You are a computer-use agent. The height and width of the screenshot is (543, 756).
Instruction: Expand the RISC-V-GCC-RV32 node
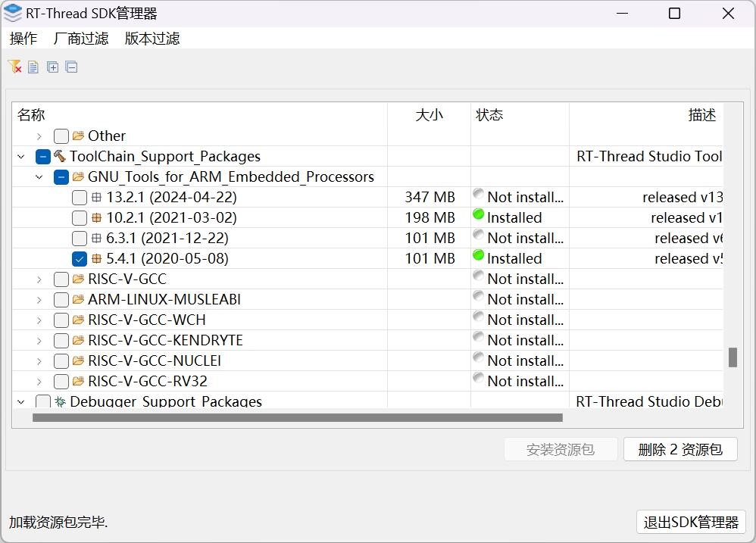[x=39, y=382]
